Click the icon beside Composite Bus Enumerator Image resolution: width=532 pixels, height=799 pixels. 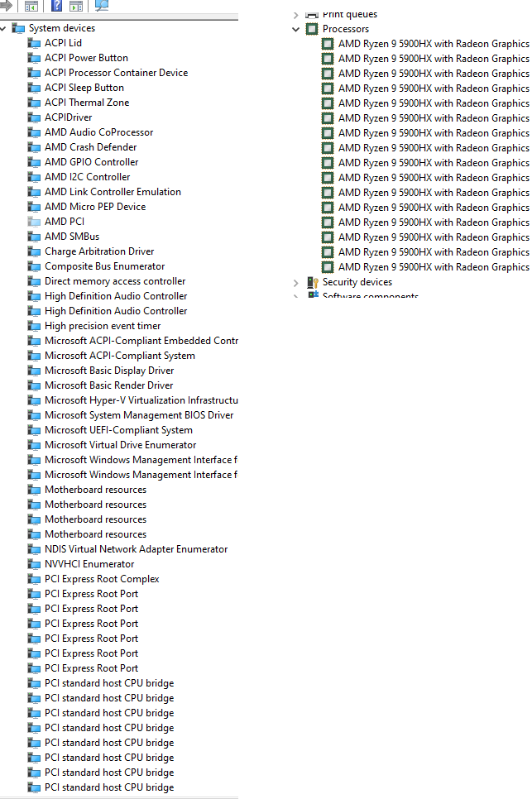pyautogui.click(x=34, y=266)
